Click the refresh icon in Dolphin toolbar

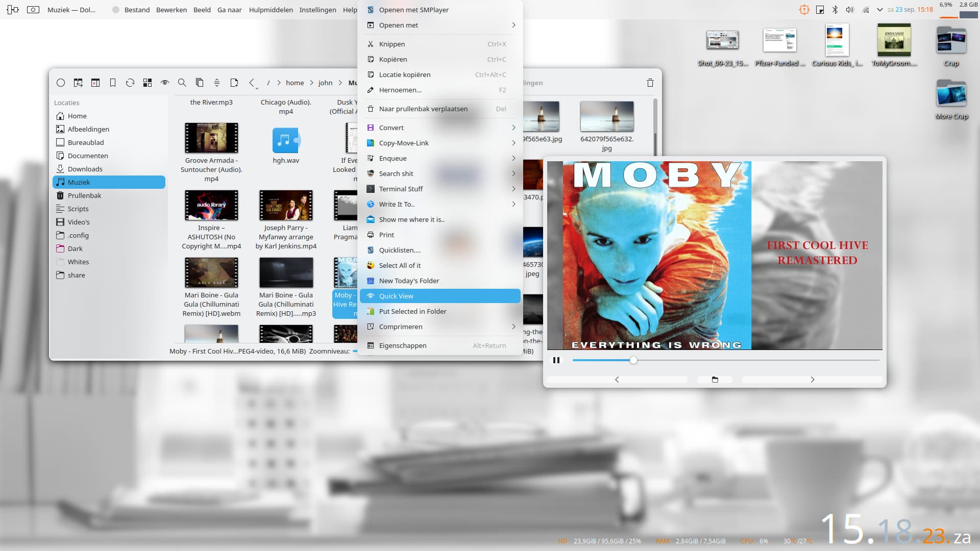[x=130, y=83]
